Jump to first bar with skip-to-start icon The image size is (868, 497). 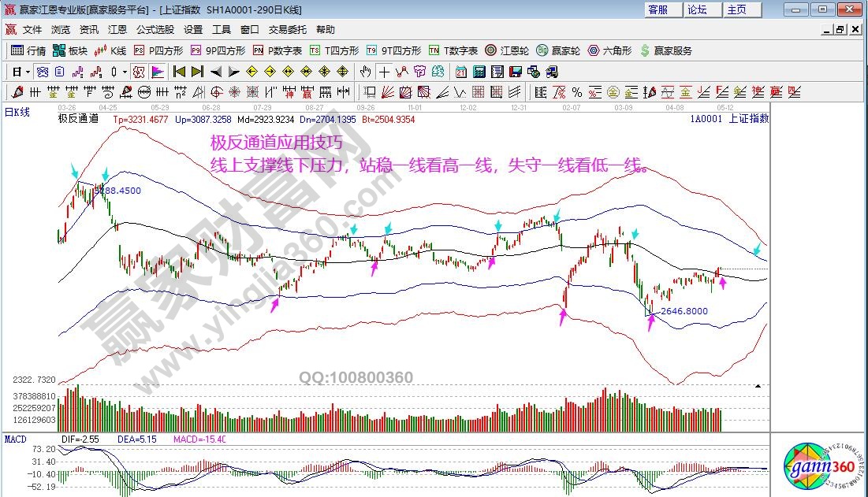180,72
